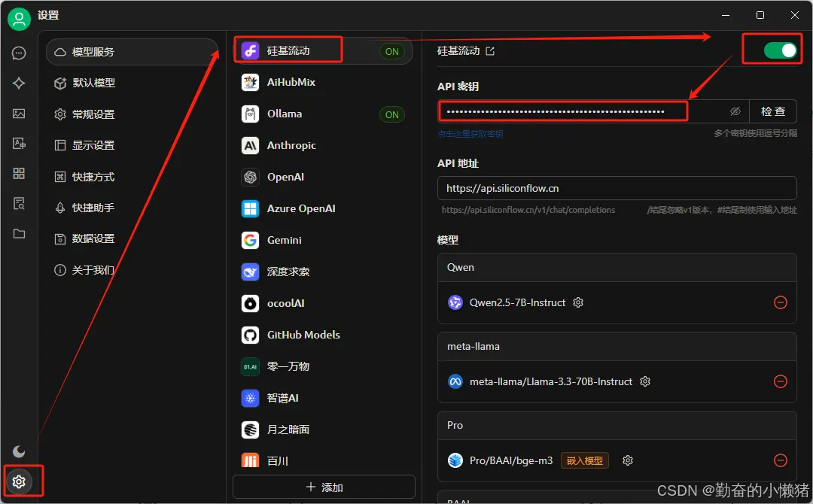Select Anthropic provider
Viewport: 813px width, 504px height.
pos(324,145)
